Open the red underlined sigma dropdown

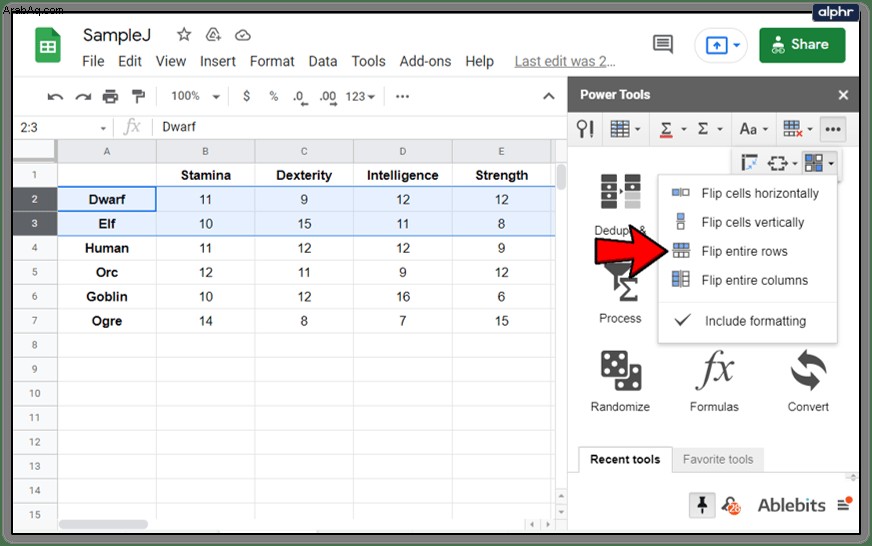[x=672, y=129]
